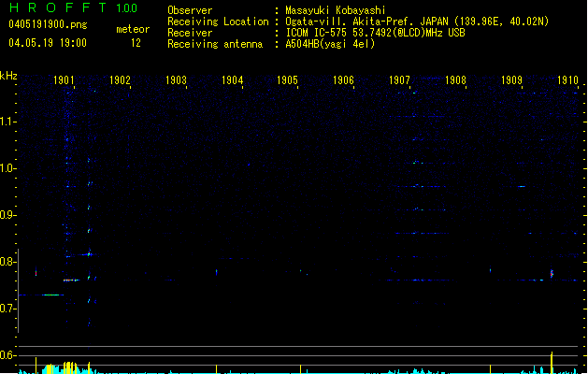Click the meteor label
The width and height of the screenshot is (588, 374).
[x=133, y=29]
